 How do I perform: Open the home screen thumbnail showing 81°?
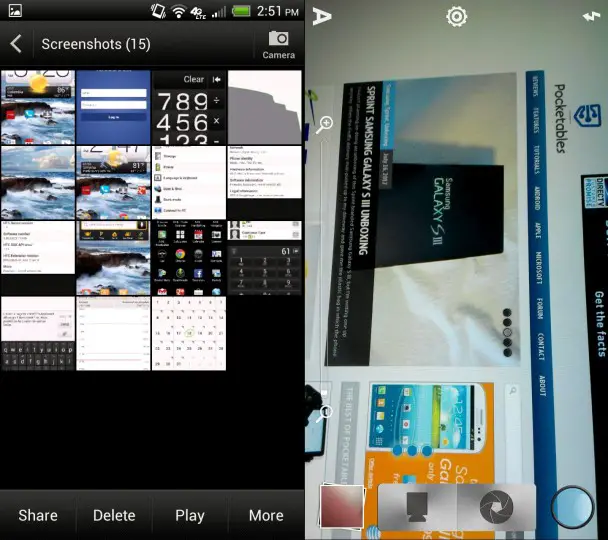pos(113,183)
